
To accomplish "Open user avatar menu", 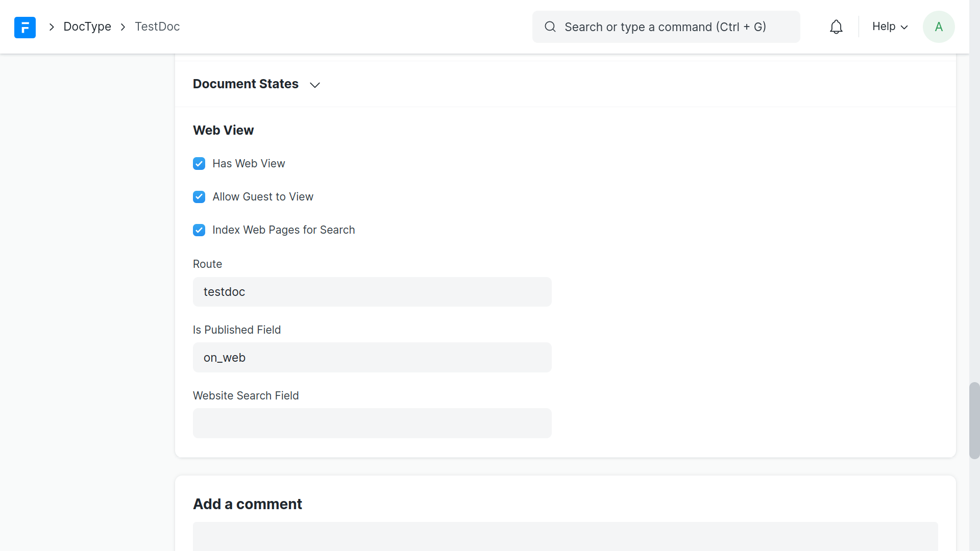I will 938,27.
